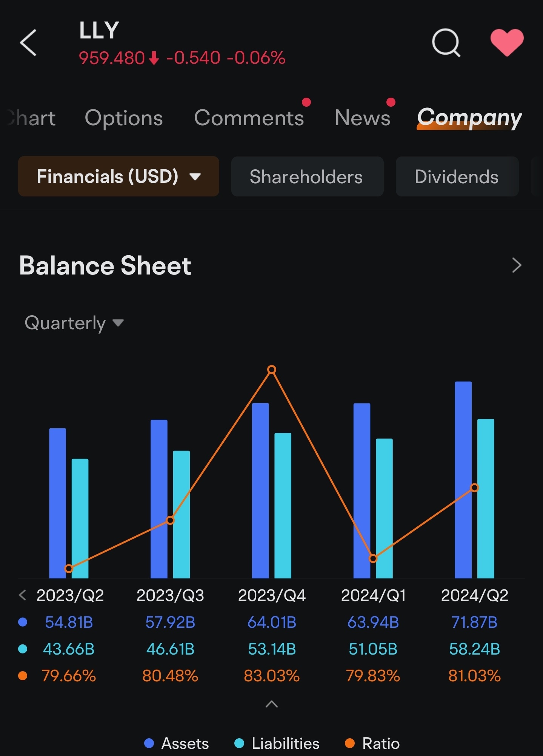Tap the 57.92B assets value
Image resolution: width=543 pixels, height=756 pixels.
pos(170,622)
